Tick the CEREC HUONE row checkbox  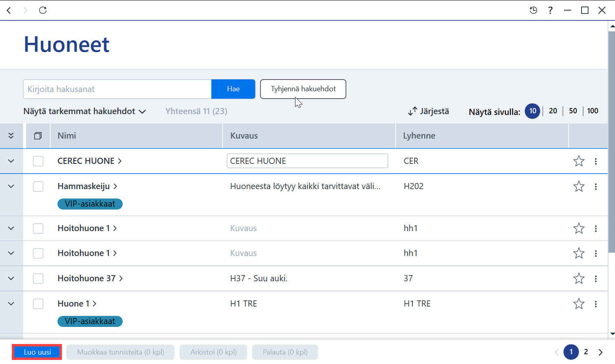(38, 161)
